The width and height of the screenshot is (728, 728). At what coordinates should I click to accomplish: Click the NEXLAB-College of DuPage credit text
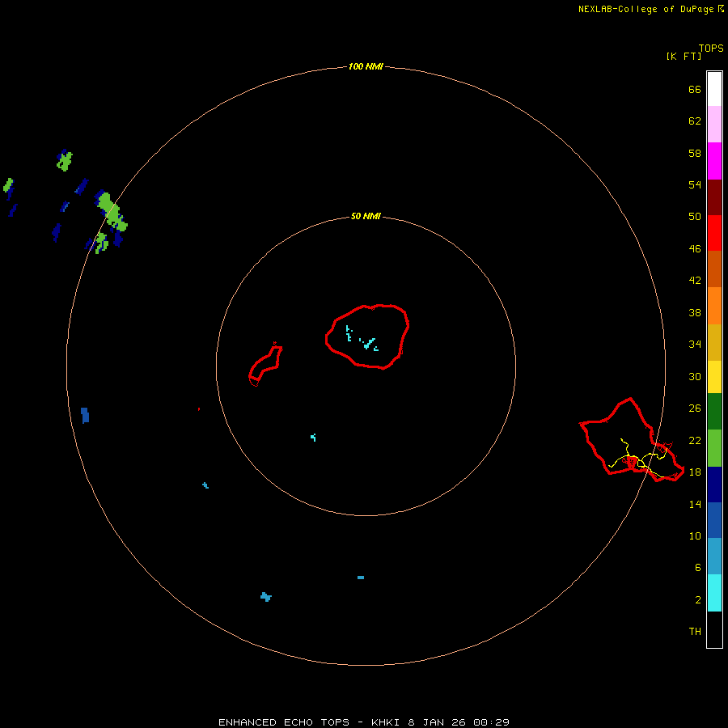[x=645, y=9]
